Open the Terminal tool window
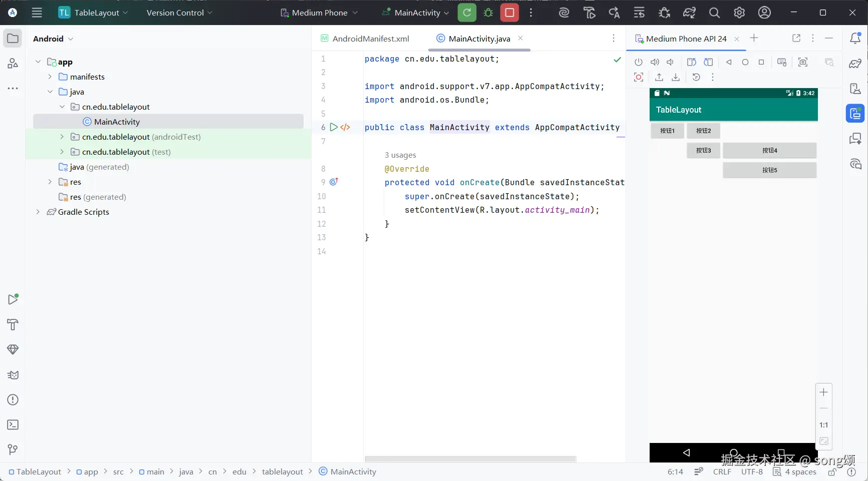 tap(13, 425)
